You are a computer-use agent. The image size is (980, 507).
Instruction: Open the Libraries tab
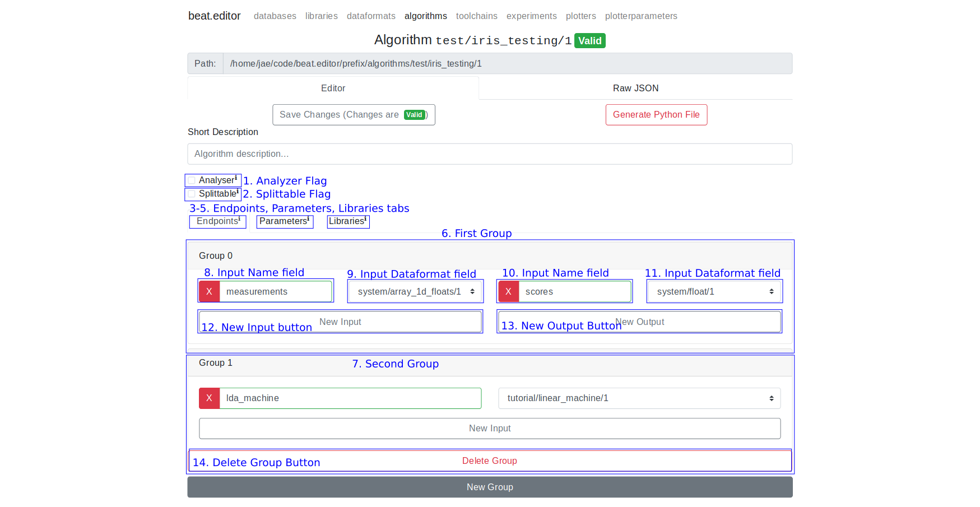(347, 221)
